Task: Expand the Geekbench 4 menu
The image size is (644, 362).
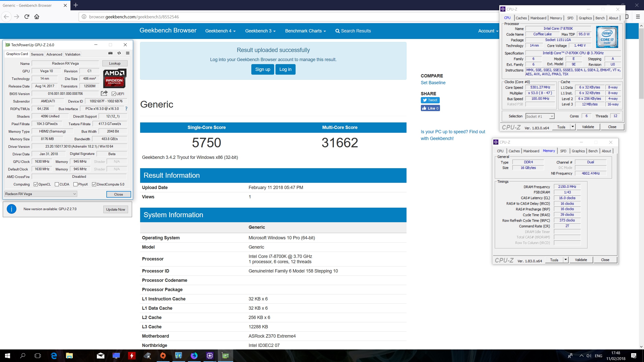Action: click(220, 31)
